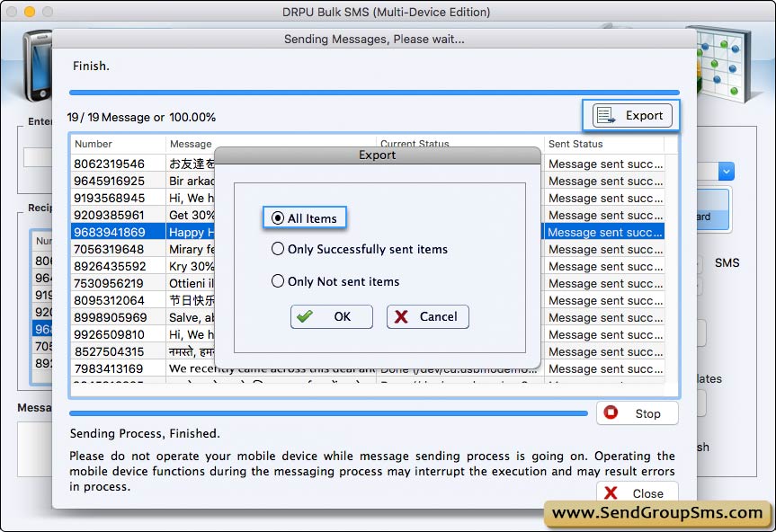This screenshot has width=776, height=532.
Task: Click the lower overall progress bar
Action: pos(328,413)
